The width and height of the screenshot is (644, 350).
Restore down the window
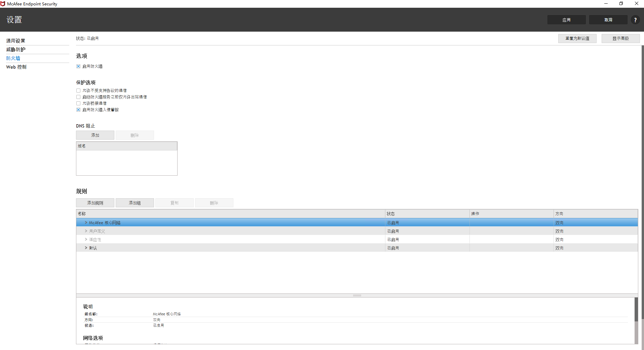(x=621, y=4)
